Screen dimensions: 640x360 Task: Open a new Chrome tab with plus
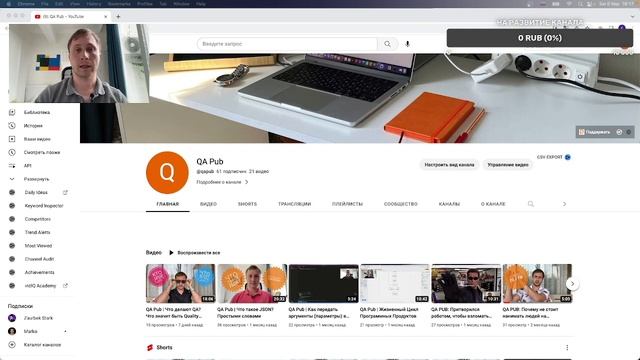[118, 17]
